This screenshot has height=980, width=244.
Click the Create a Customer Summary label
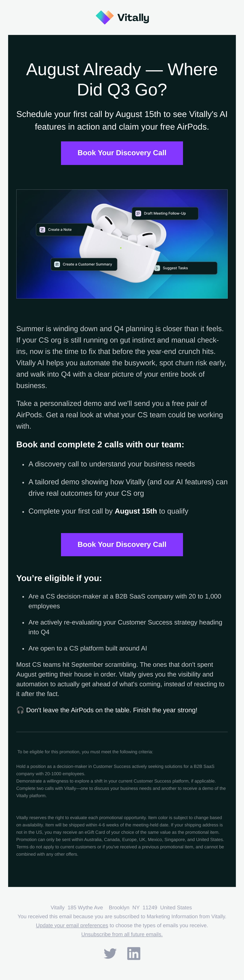tap(87, 264)
